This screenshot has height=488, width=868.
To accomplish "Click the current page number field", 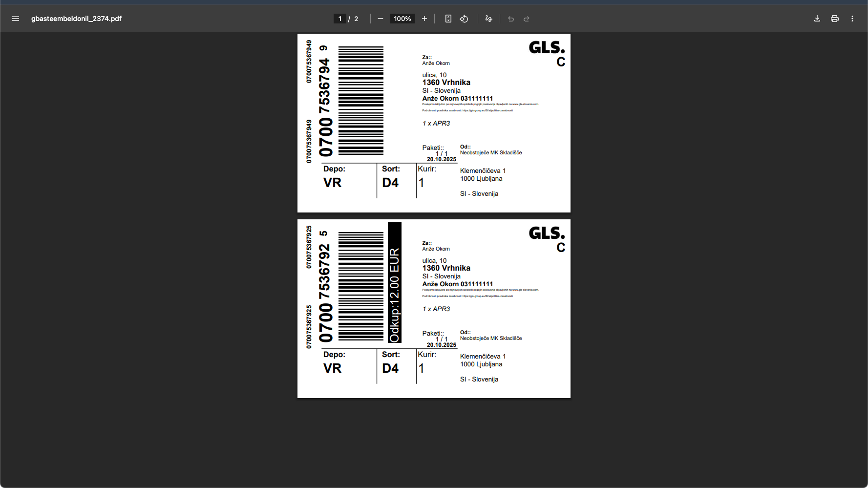I will (340, 19).
